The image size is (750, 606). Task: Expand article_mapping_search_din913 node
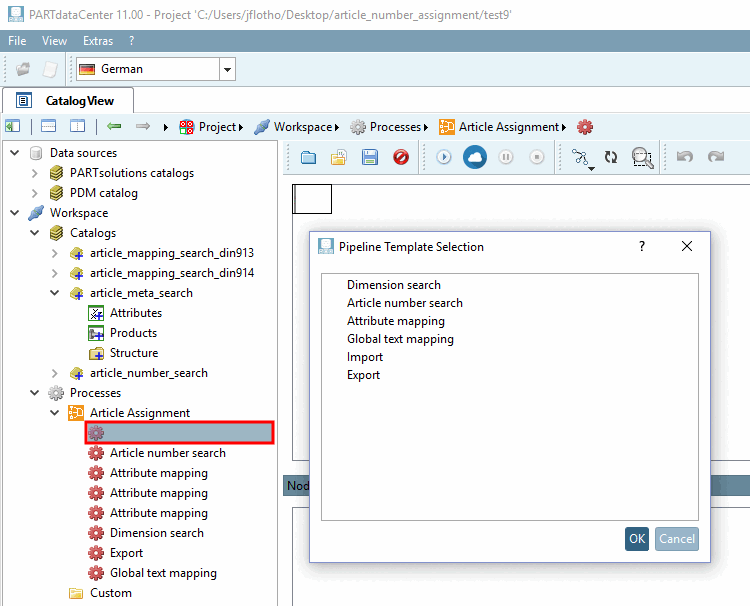tap(55, 253)
